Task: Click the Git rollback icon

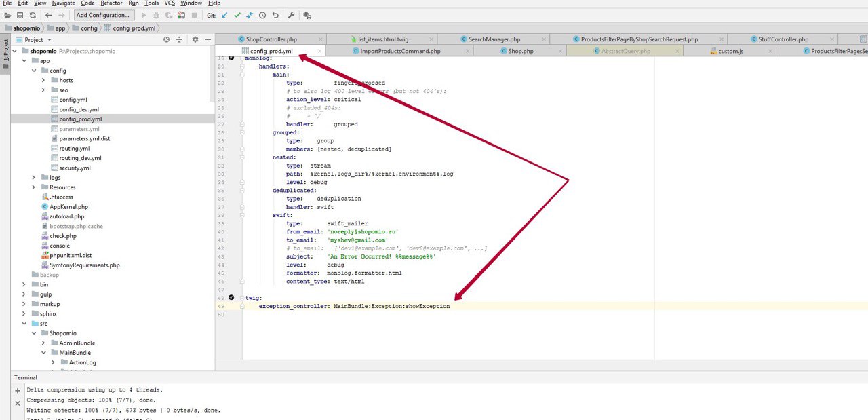Action: [x=275, y=15]
